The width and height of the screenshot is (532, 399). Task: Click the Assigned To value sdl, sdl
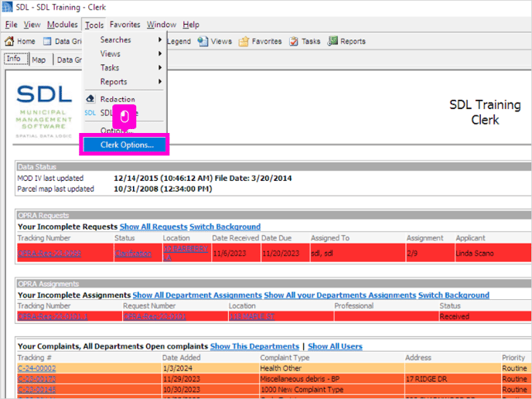(x=322, y=254)
